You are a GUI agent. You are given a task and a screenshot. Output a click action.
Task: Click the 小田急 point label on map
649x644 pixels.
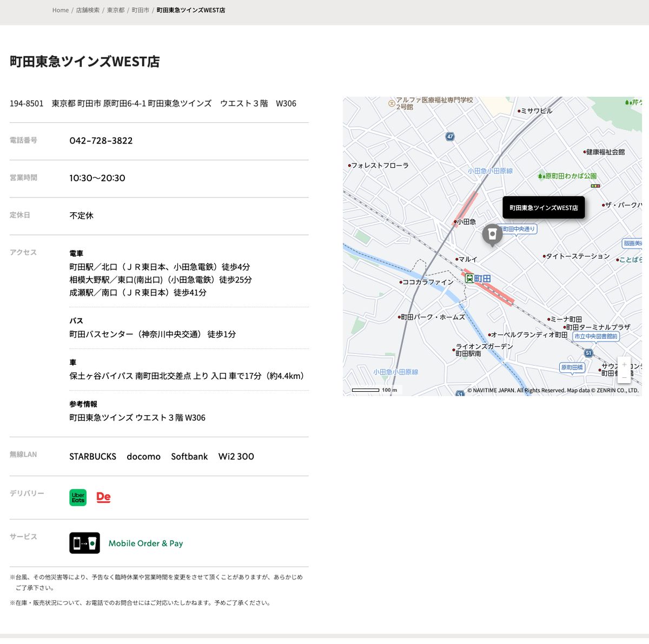point(465,222)
